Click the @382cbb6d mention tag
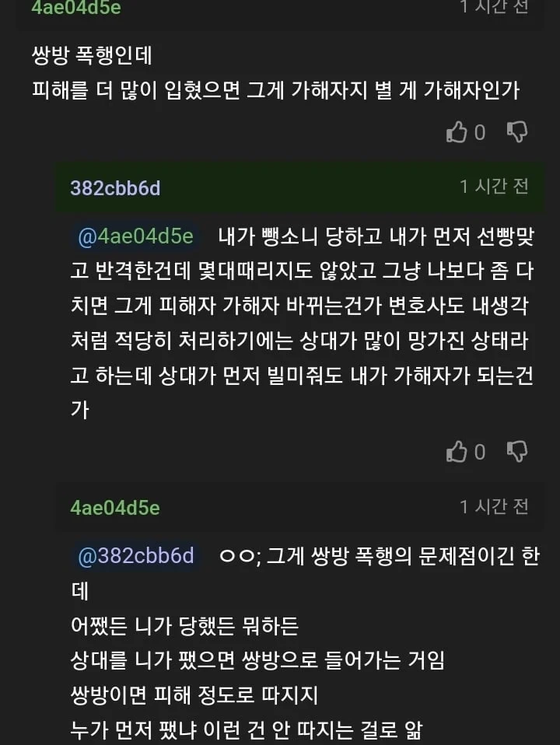The image size is (560, 745). [x=135, y=556]
